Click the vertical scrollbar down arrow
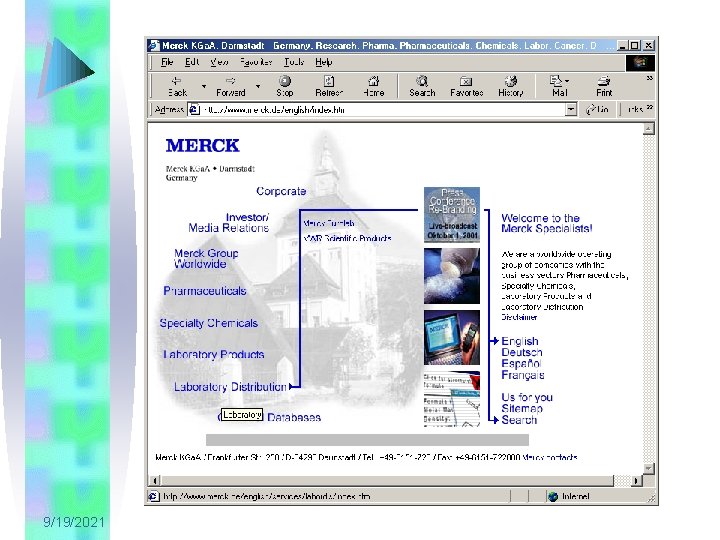The image size is (720, 540). click(x=648, y=468)
